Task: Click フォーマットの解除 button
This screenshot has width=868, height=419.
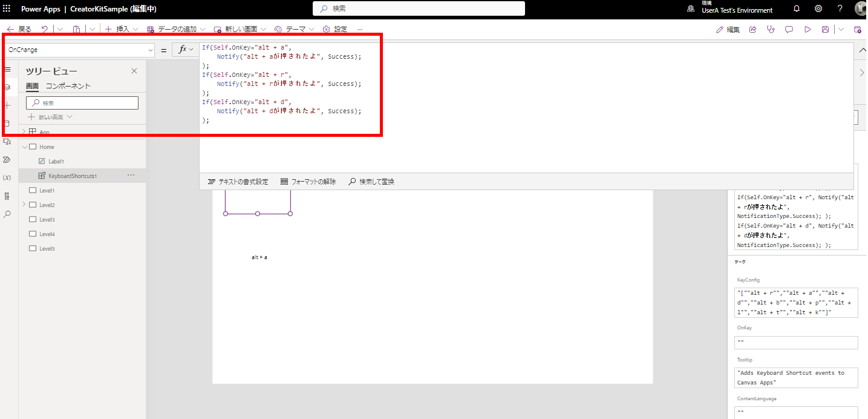Action: 308,182
